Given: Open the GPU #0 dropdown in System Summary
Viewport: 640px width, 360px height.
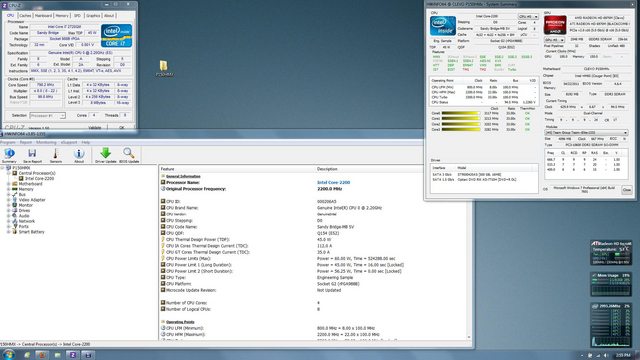Looking at the screenshot, I should (x=554, y=40).
